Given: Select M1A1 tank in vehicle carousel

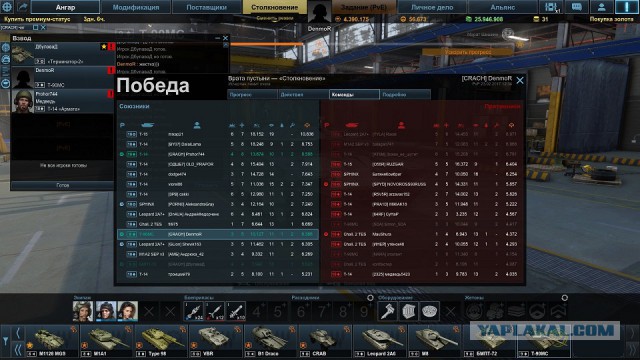Looking at the screenshot, I should [106, 342].
